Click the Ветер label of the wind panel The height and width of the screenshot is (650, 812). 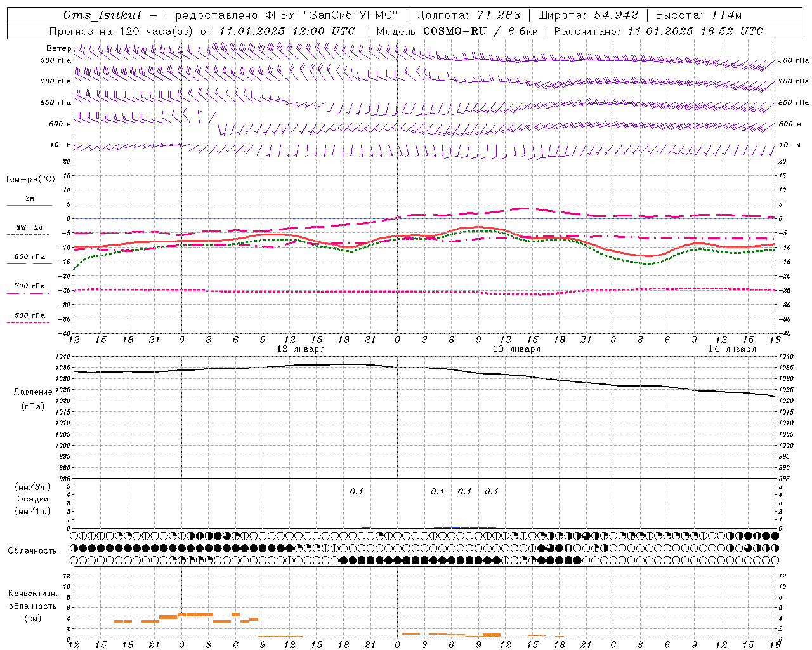click(x=58, y=48)
